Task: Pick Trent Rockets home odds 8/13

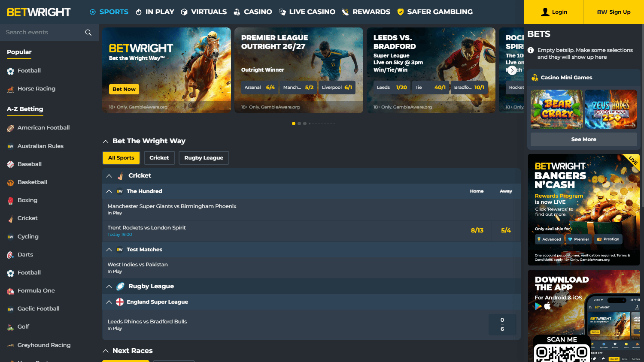Action: coord(477,231)
